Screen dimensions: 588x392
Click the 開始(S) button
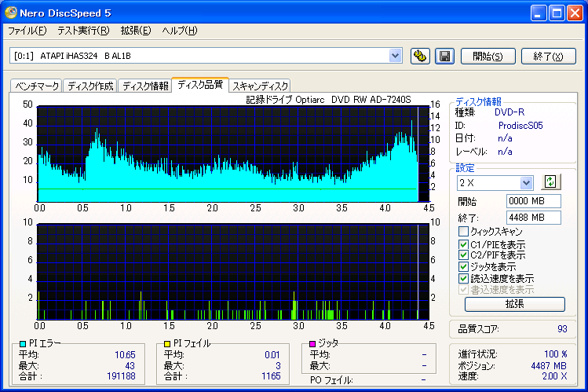(x=488, y=57)
